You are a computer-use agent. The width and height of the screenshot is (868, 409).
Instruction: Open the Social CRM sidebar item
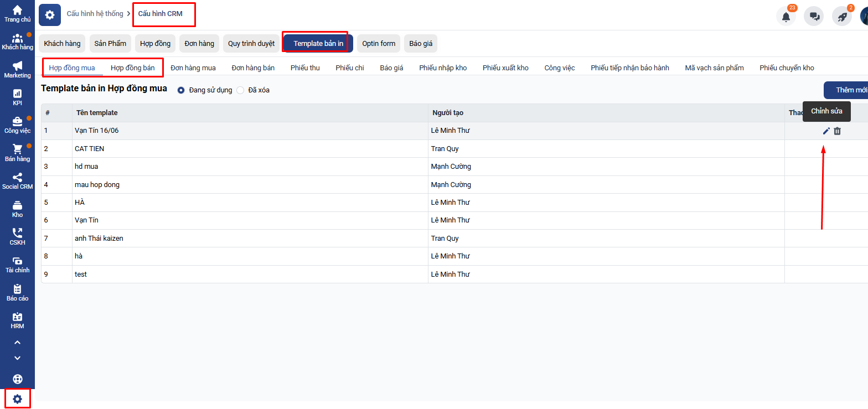click(x=18, y=181)
